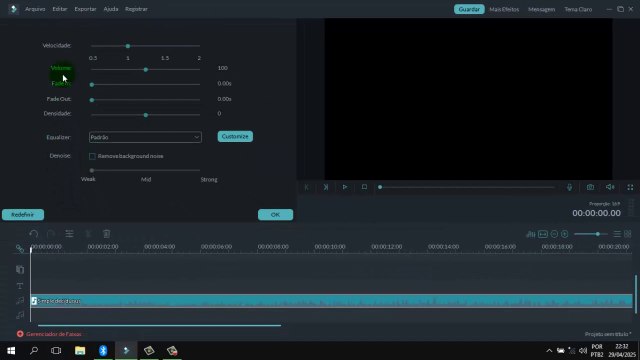
Task: Play the preview video
Action: click(345, 187)
